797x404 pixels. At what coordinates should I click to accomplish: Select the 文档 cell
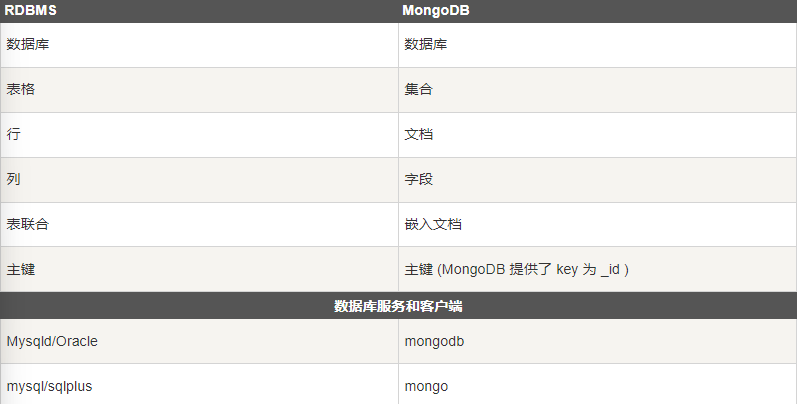click(598, 135)
